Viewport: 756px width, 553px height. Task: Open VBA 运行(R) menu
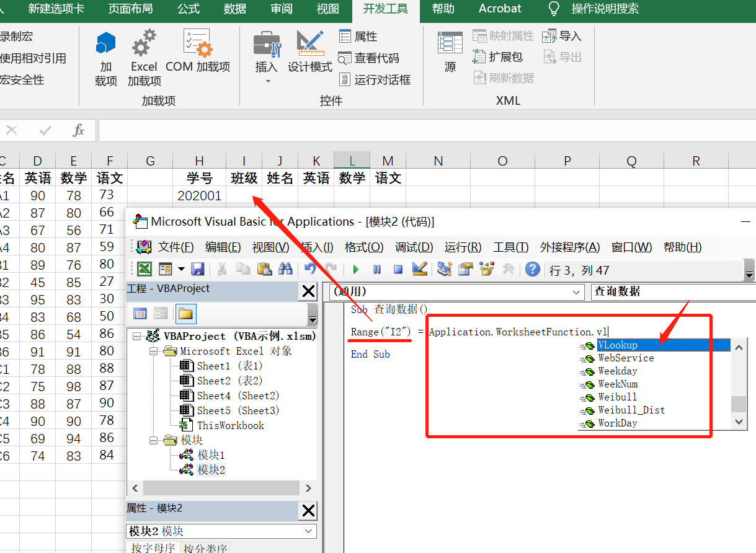pyautogui.click(x=463, y=247)
